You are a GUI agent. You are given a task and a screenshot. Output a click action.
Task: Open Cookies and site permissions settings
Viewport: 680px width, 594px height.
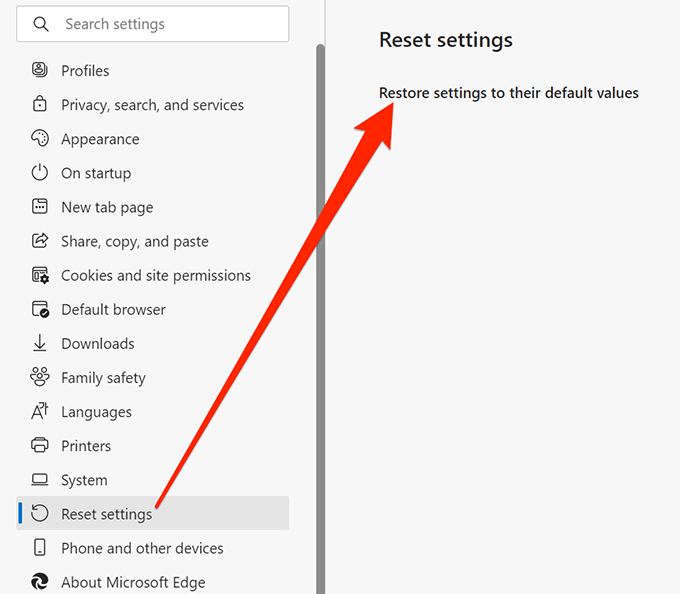pyautogui.click(x=155, y=275)
